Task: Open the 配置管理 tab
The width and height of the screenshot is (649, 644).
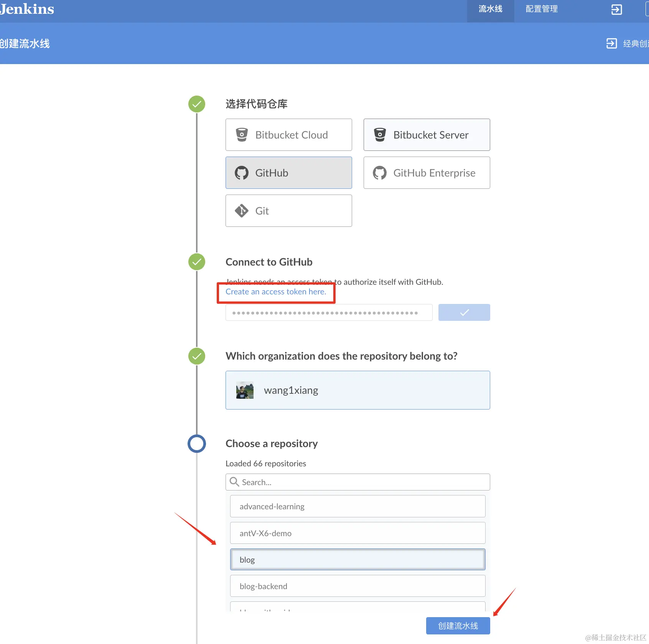Action: (542, 9)
